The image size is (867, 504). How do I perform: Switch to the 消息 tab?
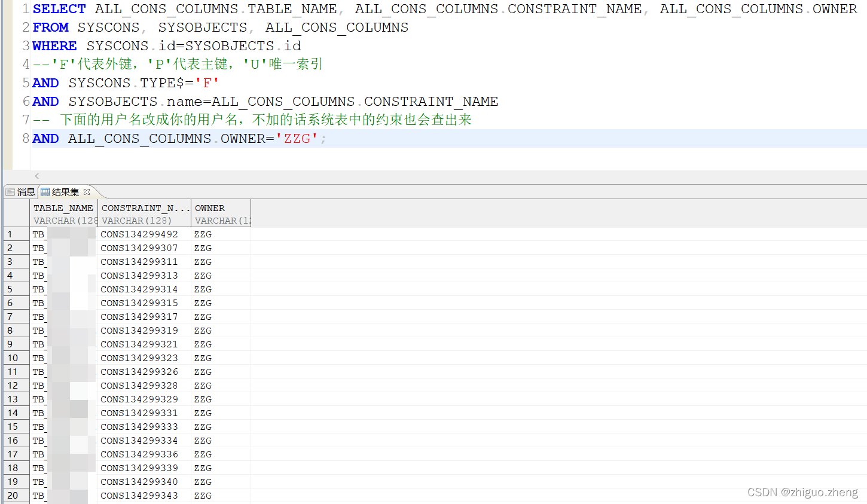point(20,192)
